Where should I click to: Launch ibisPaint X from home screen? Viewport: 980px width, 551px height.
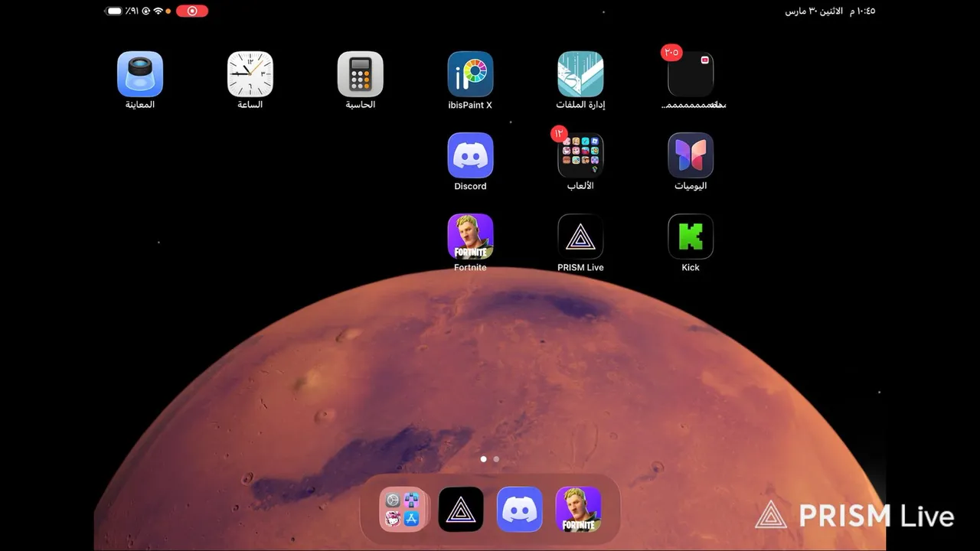tap(470, 74)
